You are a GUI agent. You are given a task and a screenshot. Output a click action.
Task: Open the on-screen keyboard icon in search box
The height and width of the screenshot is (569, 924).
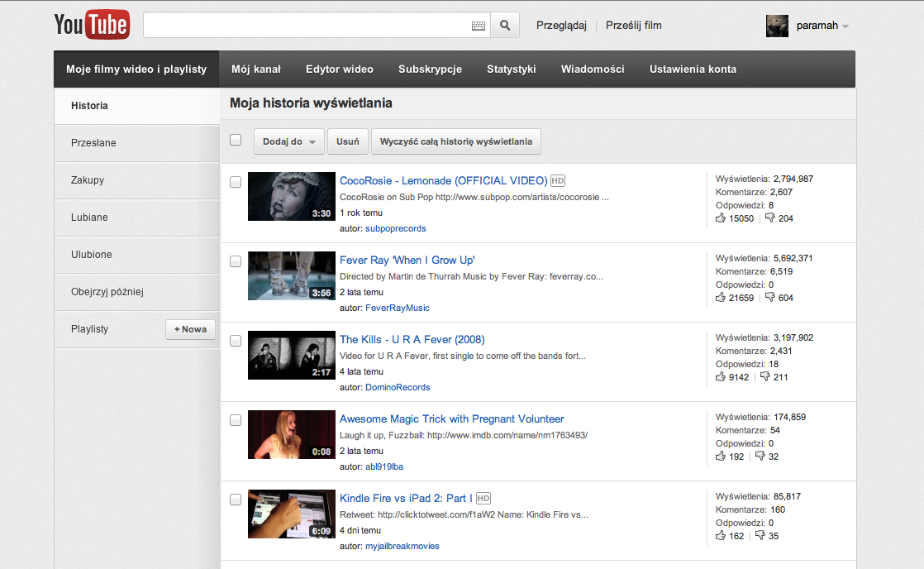pyautogui.click(x=479, y=26)
